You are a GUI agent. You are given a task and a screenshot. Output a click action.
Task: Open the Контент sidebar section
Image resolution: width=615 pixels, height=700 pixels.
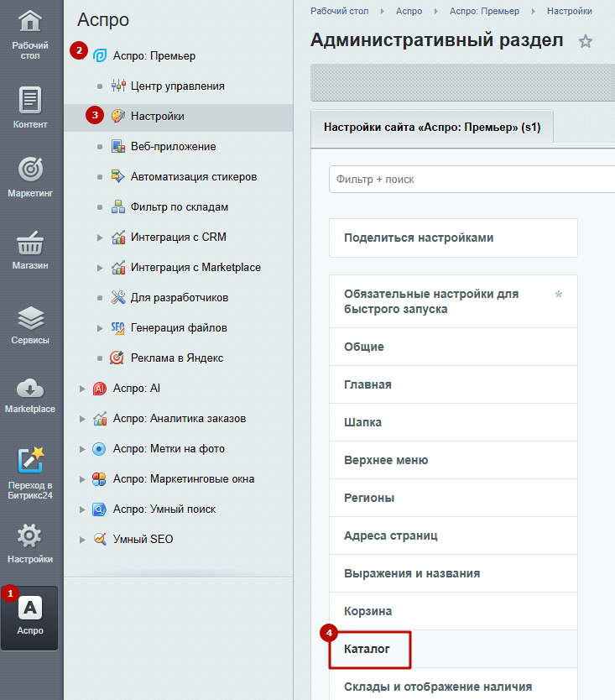pos(30,108)
